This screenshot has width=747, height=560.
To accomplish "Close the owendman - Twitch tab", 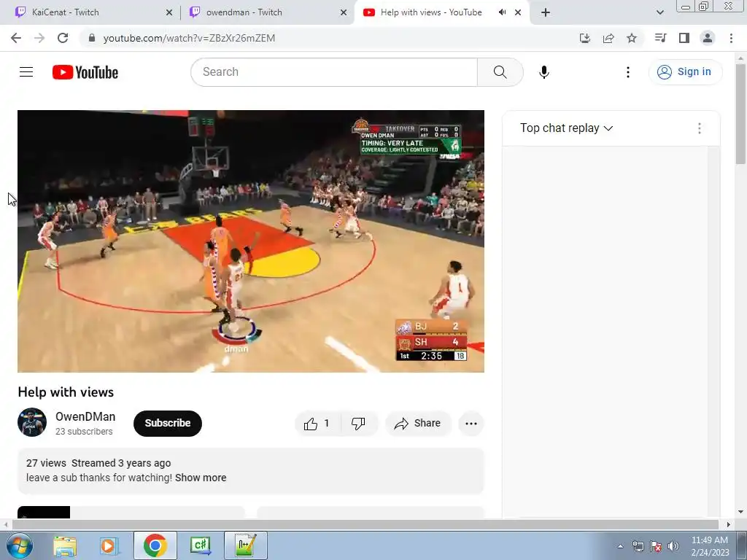I will pyautogui.click(x=344, y=13).
